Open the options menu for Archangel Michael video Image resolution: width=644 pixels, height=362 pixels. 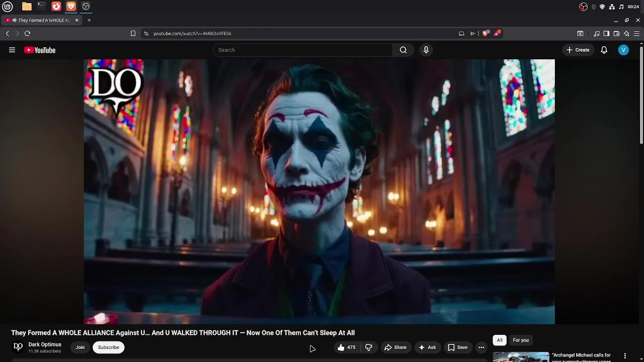pyautogui.click(x=625, y=356)
